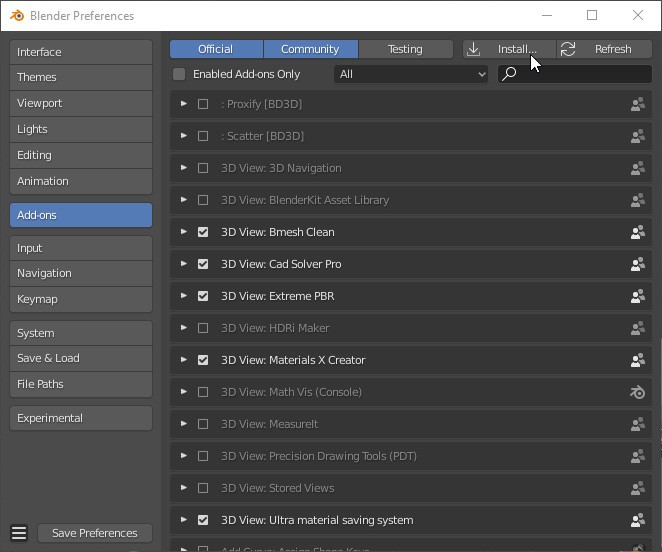This screenshot has height=552, width=662.
Task: Click community icon on Materials X Creator row
Action: click(638, 360)
